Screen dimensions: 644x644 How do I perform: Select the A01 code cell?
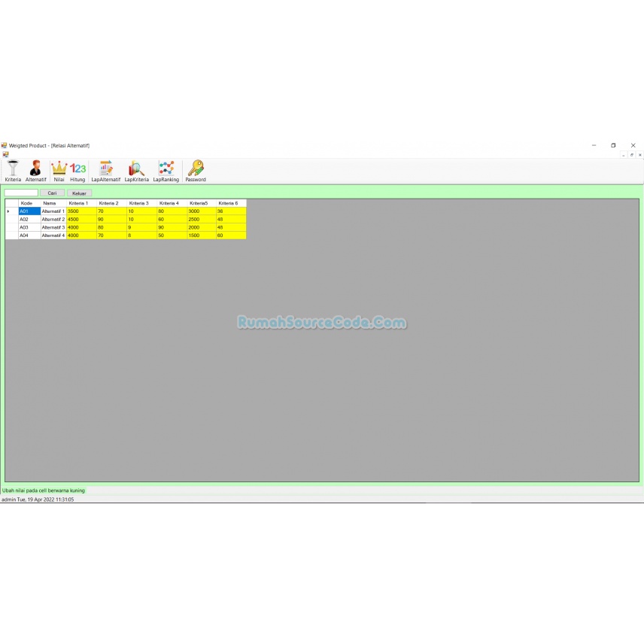pyautogui.click(x=29, y=211)
